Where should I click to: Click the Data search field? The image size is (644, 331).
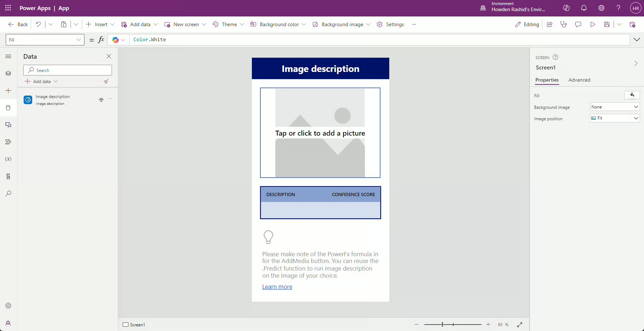(68, 70)
